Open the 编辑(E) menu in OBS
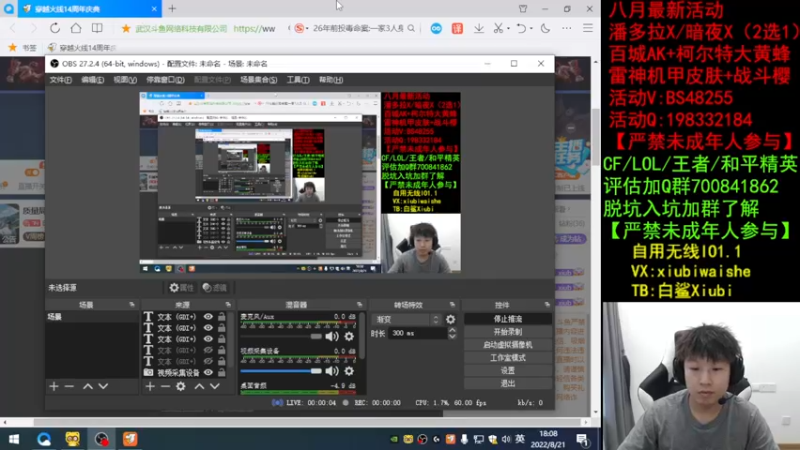This screenshot has width=800, height=450. tap(92, 80)
